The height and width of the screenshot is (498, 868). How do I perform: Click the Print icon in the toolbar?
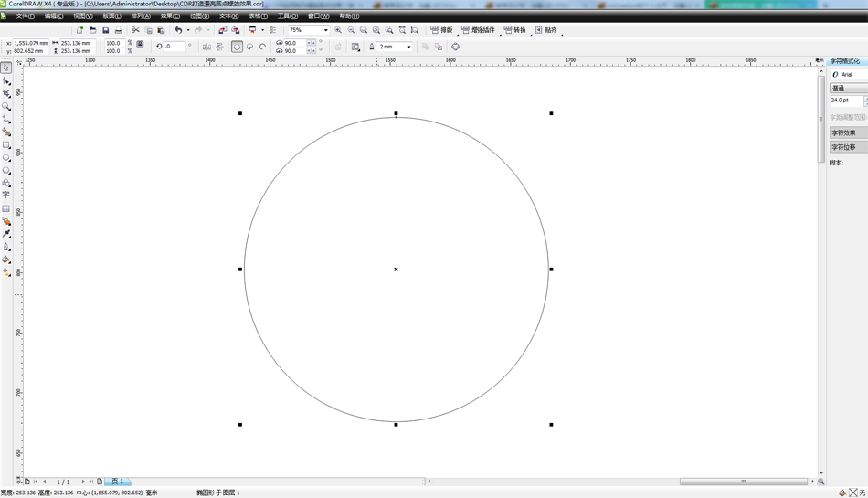pos(118,30)
